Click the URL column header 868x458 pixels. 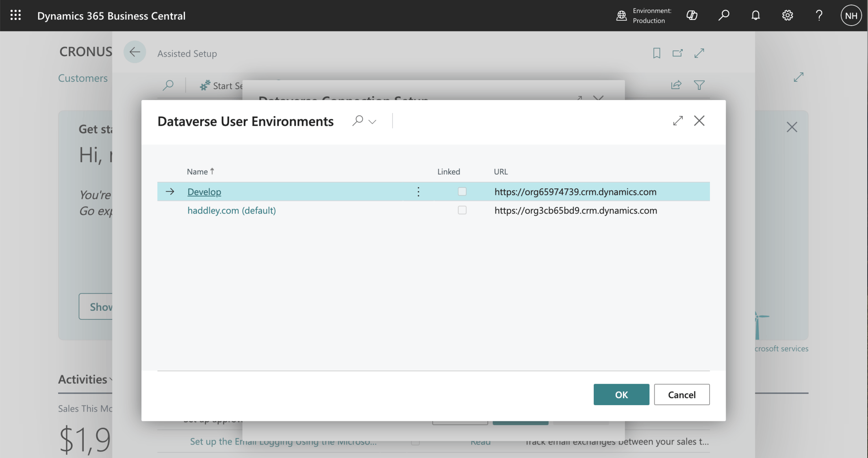point(501,172)
